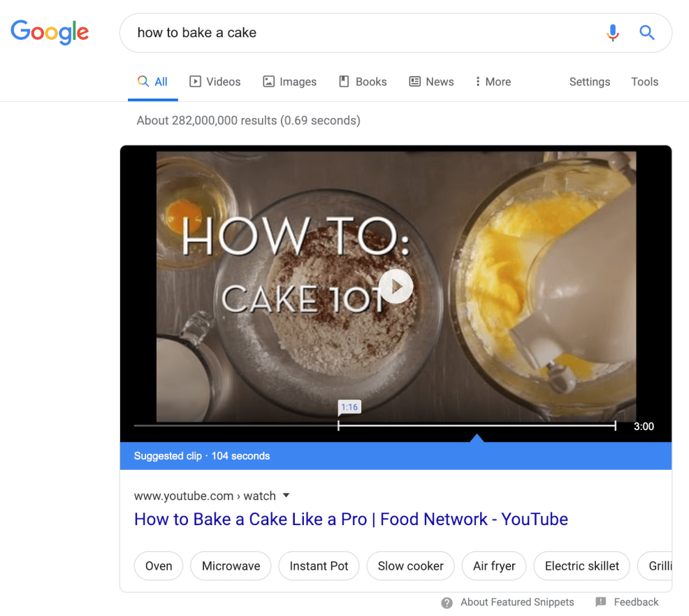Click the Google logo
Viewport: 689px width, 616px height.
coord(50,32)
